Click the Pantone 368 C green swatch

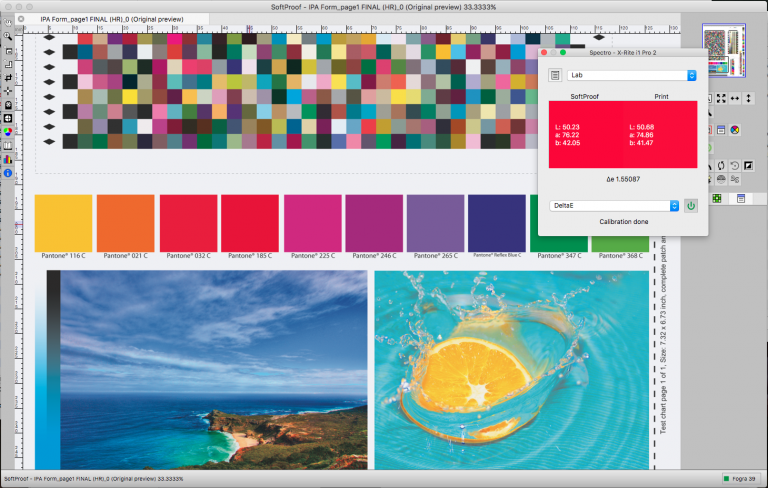(x=620, y=244)
